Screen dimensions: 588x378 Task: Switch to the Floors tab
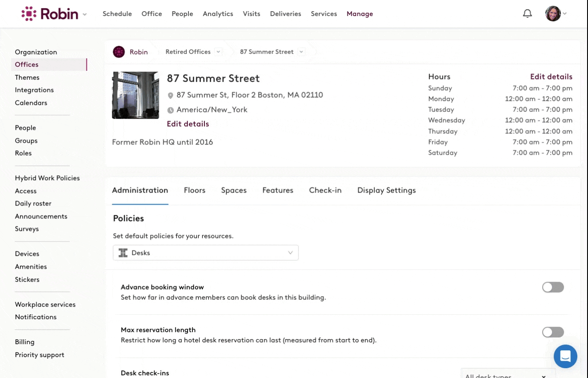(x=195, y=190)
